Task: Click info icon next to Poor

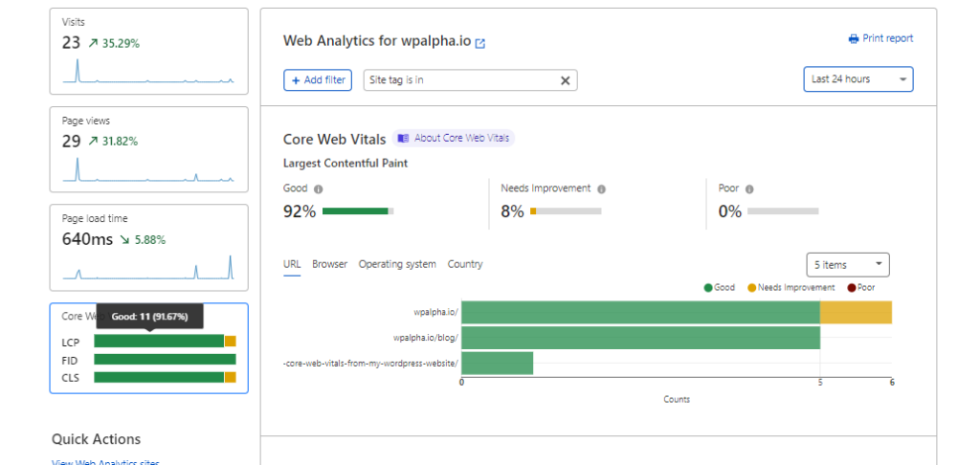Action: [749, 188]
